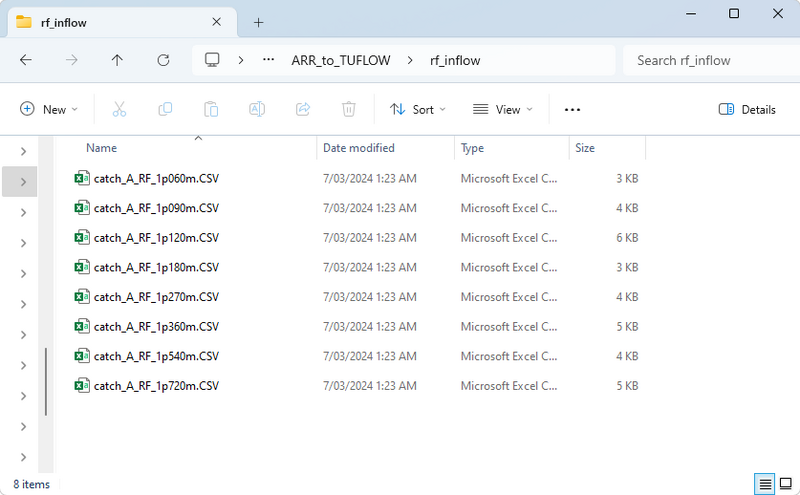
Task: Open the View dropdown menu
Action: point(503,109)
